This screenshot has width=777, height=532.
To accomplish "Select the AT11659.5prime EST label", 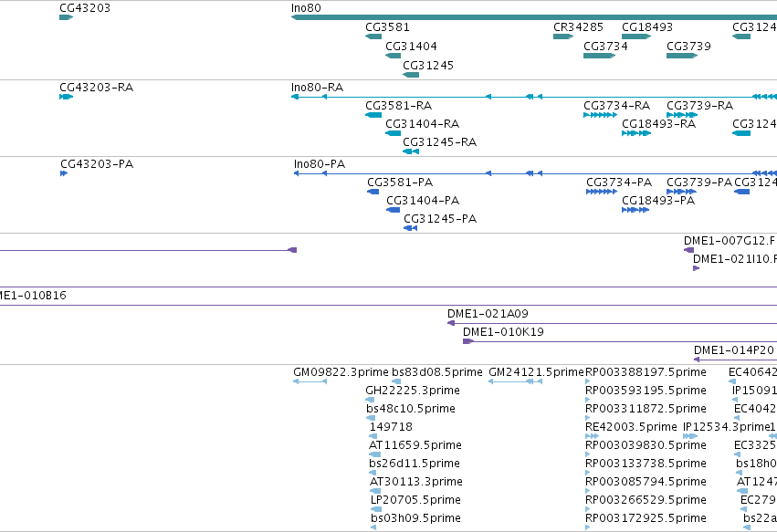I will 415,445.
